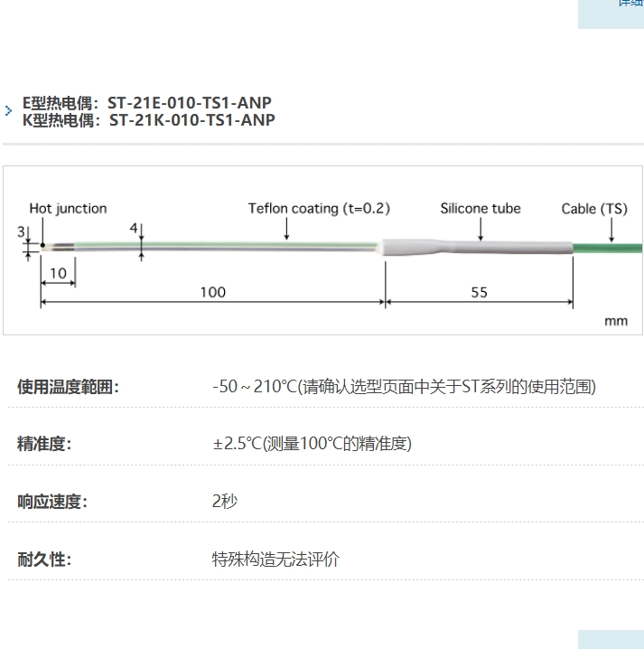Click the E型热电偶 ST-21E-010-TS1-ANP model title
Image resolution: width=644 pixels, height=649 pixels.
pyautogui.click(x=146, y=103)
